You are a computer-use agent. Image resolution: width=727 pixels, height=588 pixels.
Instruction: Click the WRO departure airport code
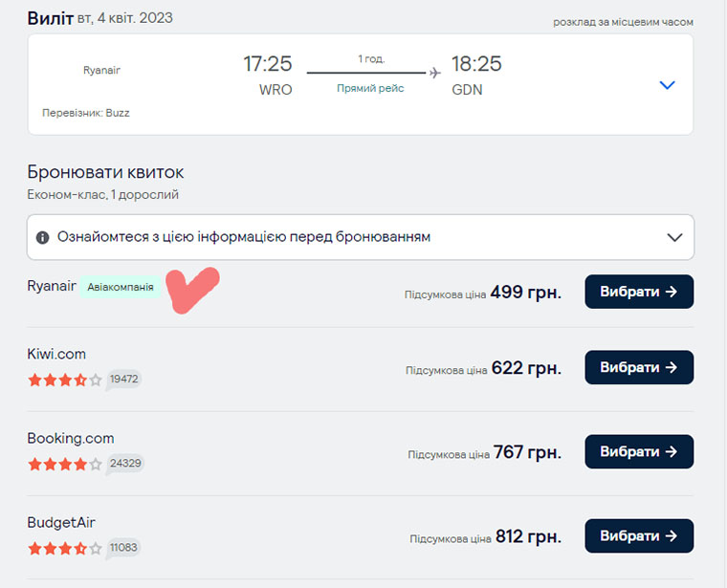(275, 90)
